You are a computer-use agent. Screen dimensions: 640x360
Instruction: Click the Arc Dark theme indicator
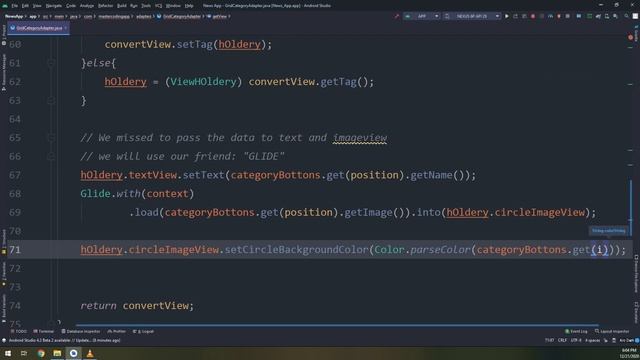(627, 340)
